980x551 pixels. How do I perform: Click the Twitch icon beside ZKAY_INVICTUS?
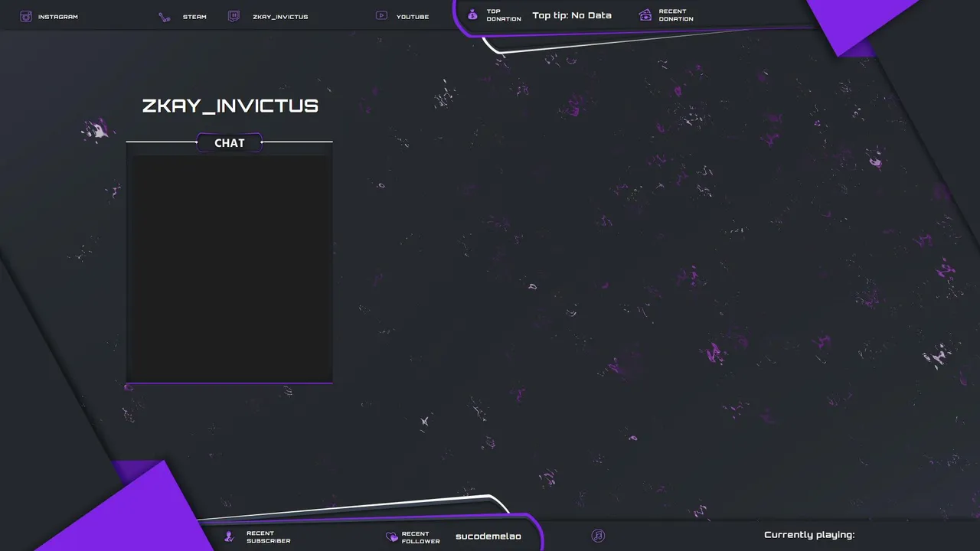[x=234, y=16]
